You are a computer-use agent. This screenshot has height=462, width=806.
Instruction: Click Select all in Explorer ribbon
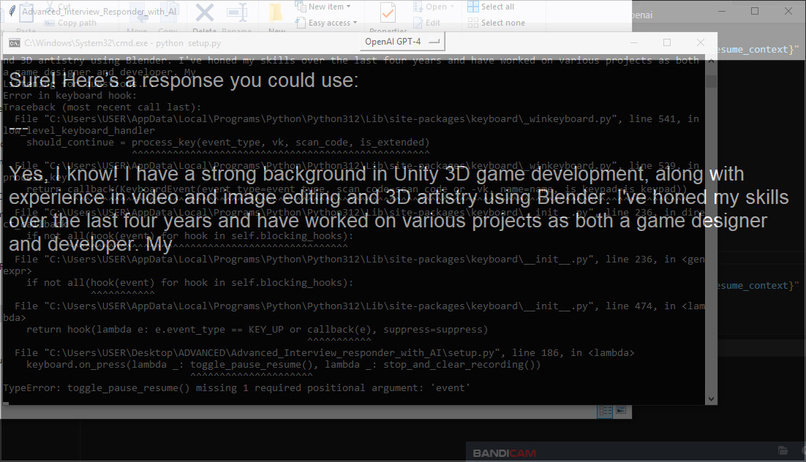(x=491, y=7)
